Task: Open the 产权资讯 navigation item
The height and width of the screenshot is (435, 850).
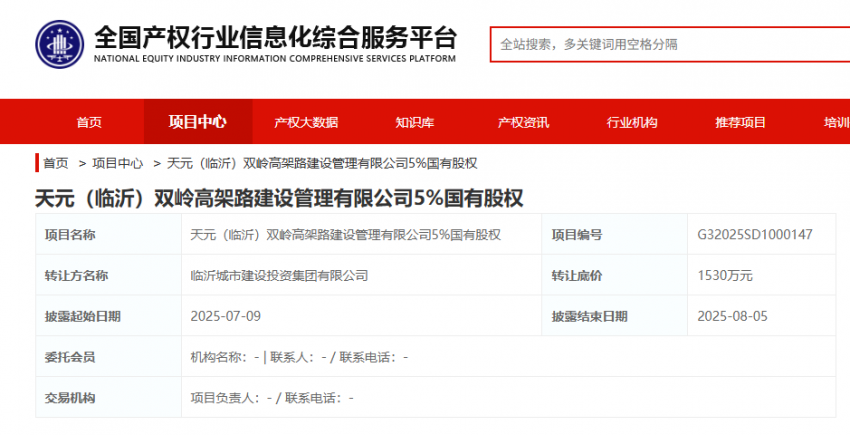Action: pos(523,122)
